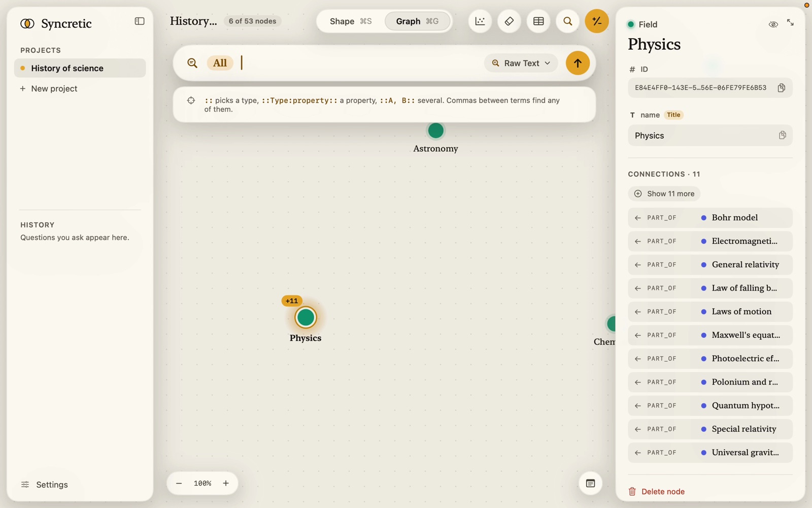Click the 100% zoom level value
The width and height of the screenshot is (812, 508).
coord(202,483)
